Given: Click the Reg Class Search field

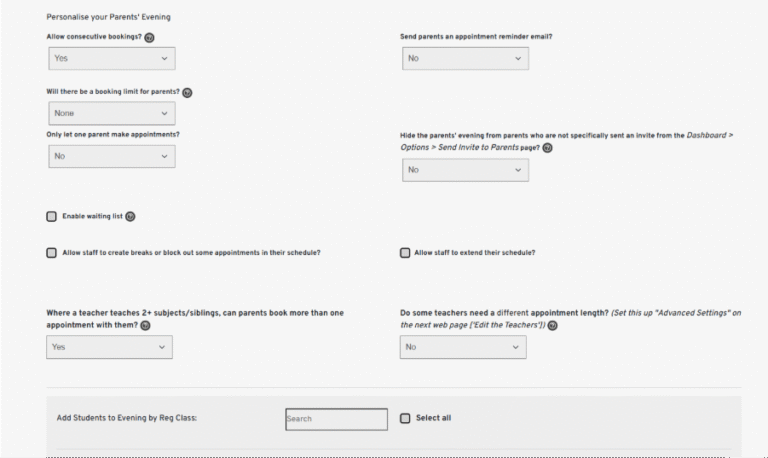Looking at the screenshot, I should click(336, 419).
